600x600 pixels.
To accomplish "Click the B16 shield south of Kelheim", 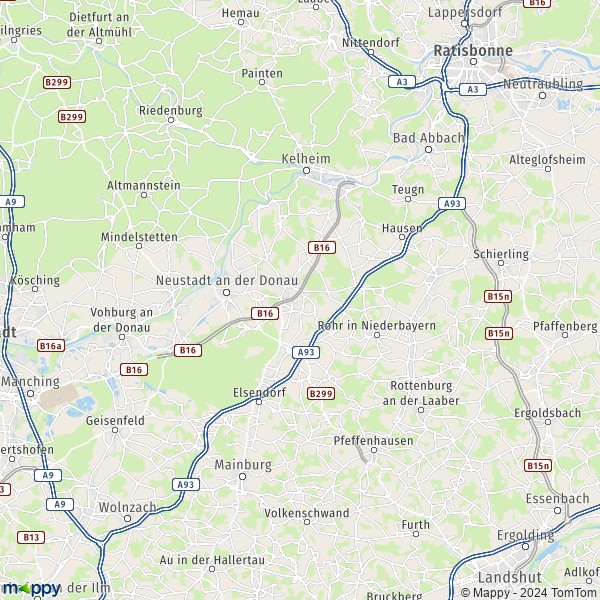I will [x=322, y=248].
